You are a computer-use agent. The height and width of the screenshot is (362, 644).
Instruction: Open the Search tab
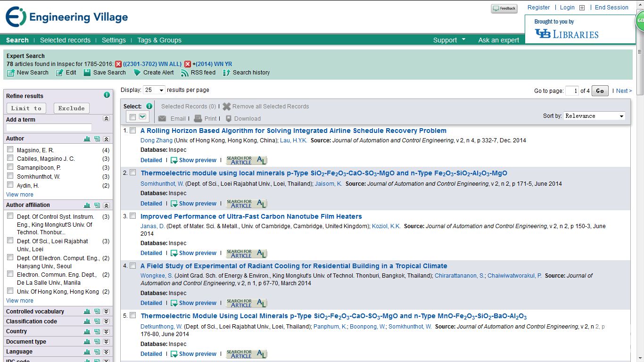(x=17, y=40)
